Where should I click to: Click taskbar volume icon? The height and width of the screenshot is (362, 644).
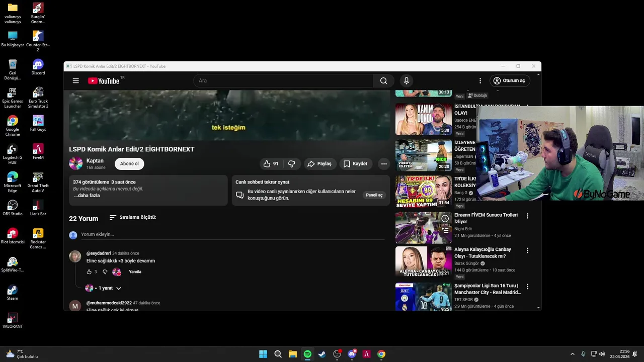tap(602, 354)
